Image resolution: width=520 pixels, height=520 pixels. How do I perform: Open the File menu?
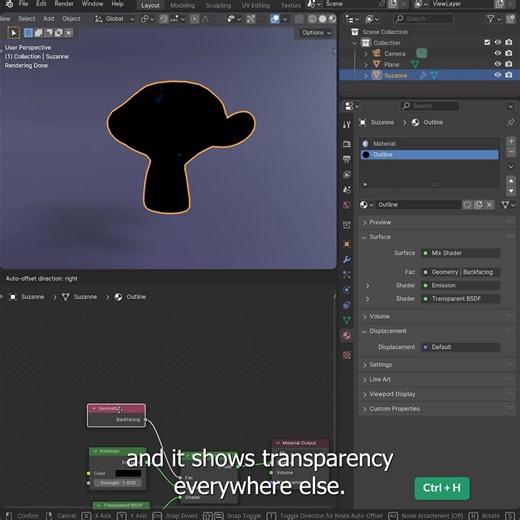(23, 4)
